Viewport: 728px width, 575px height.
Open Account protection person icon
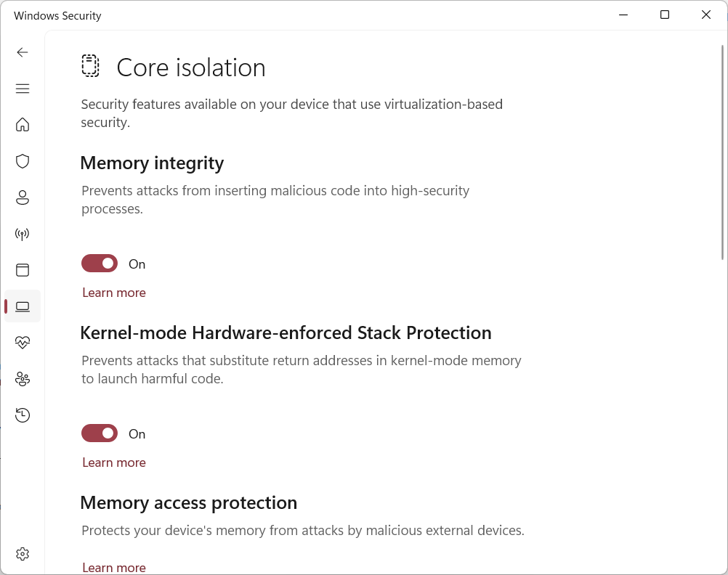(23, 197)
